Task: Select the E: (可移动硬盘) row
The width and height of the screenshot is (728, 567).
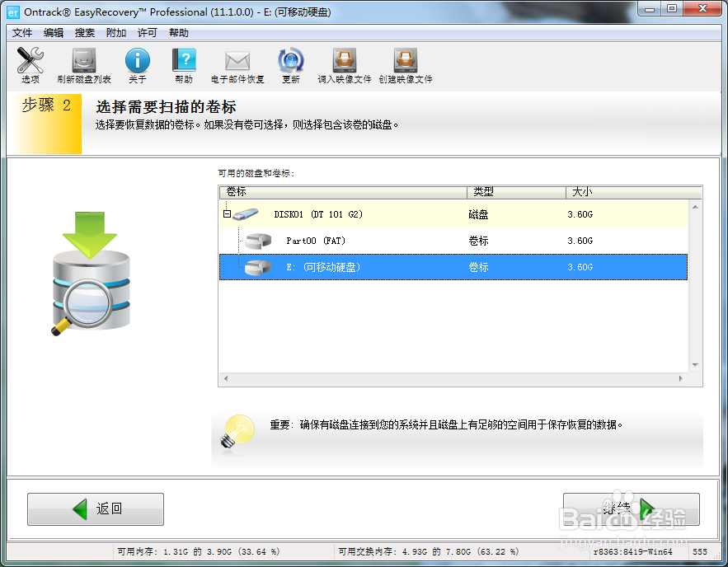Action: (x=453, y=267)
